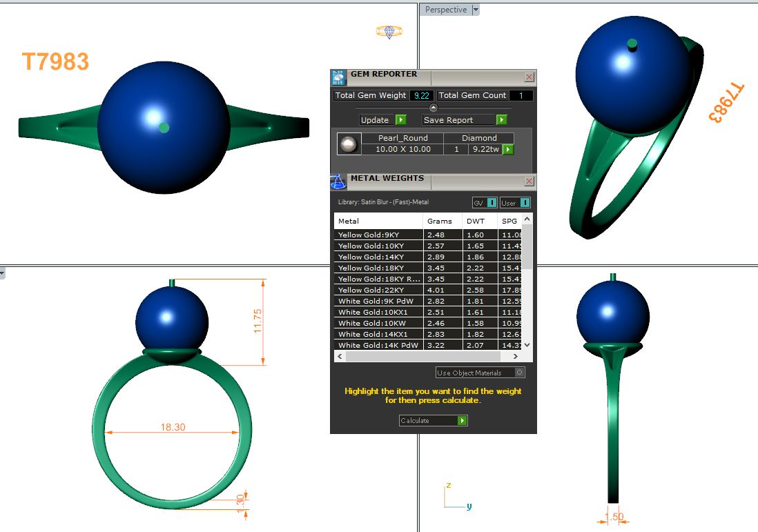Screen dimensions: 758x532
Task: Open the Perspective viewport dropdown arrow
Action: pos(476,10)
